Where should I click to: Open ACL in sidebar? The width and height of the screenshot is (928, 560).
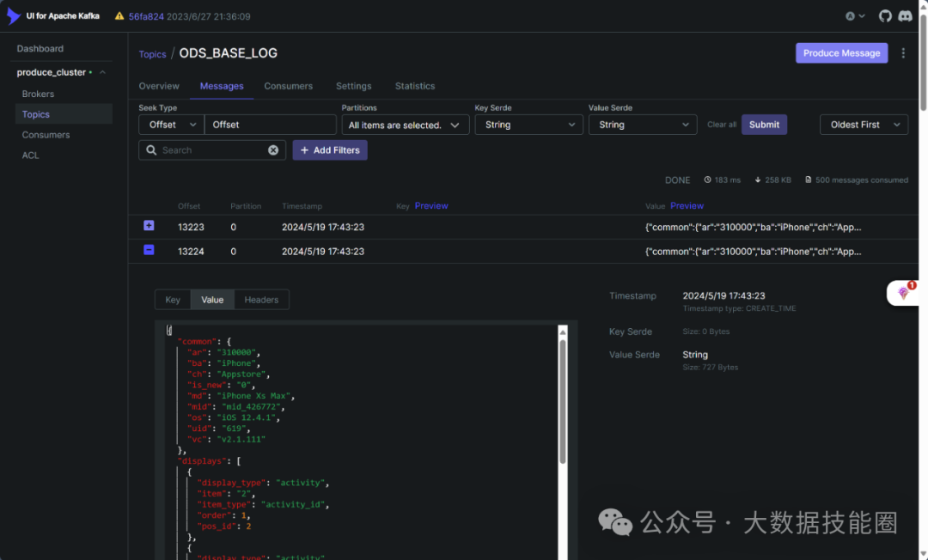coord(30,155)
